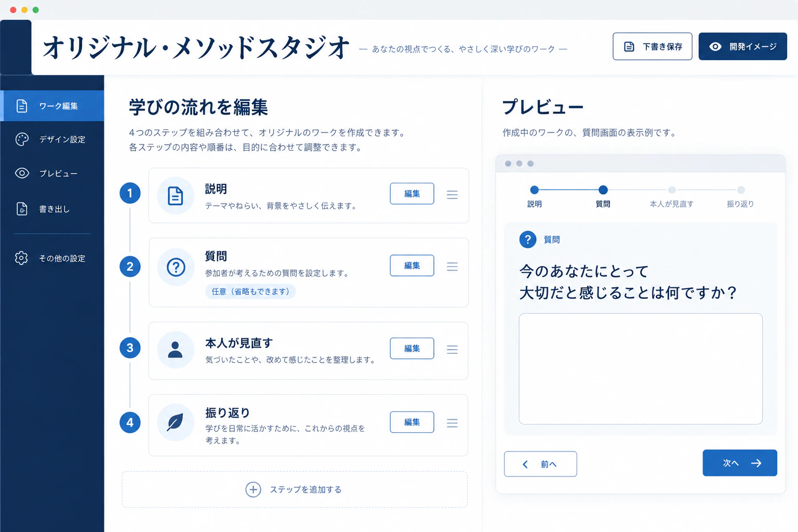This screenshot has width=798, height=532.
Task: Click the drag handle of 質問 step
Action: click(x=453, y=267)
